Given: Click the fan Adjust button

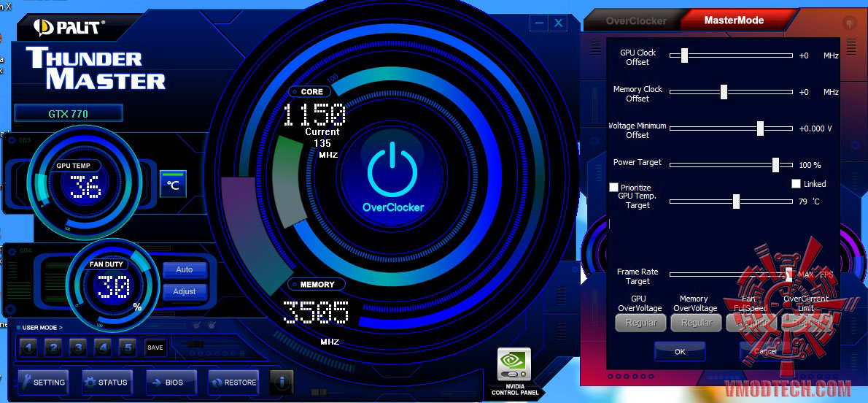Looking at the screenshot, I should click(x=185, y=291).
